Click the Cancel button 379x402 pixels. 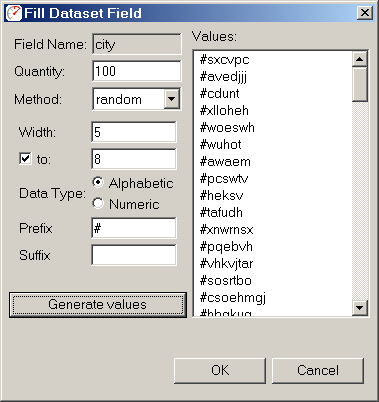click(x=318, y=370)
